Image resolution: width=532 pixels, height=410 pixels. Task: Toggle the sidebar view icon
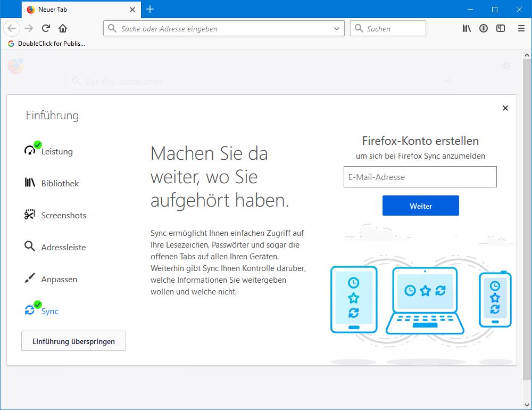(501, 28)
